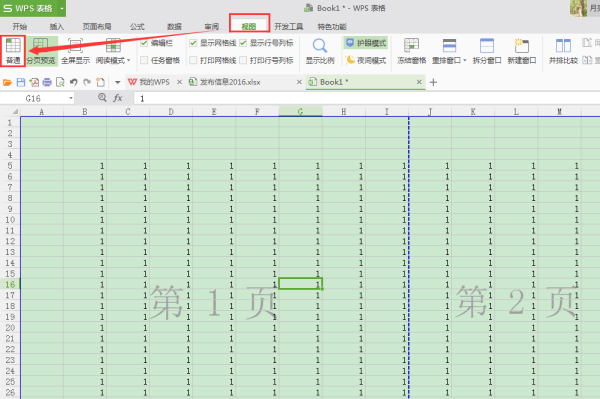The height and width of the screenshot is (399, 600).
Task: Click the save disk icon
Action: [x=21, y=82]
